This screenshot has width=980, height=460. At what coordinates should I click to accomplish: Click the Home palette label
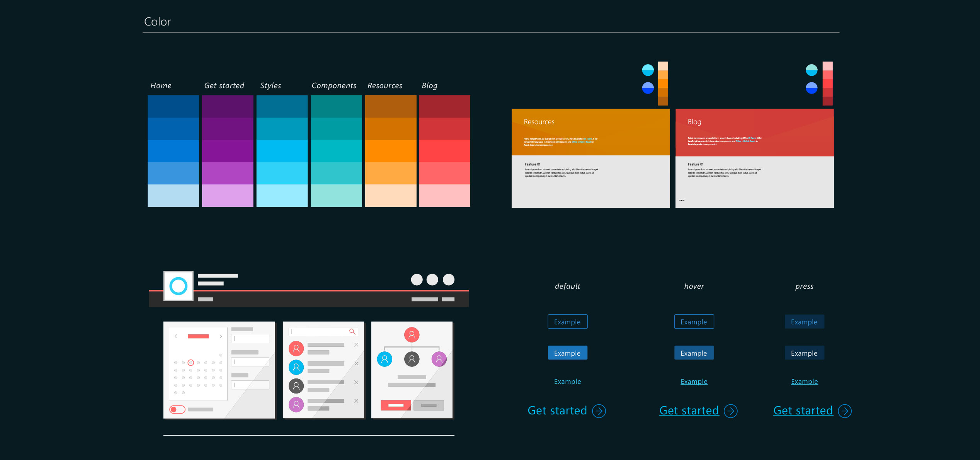(161, 85)
